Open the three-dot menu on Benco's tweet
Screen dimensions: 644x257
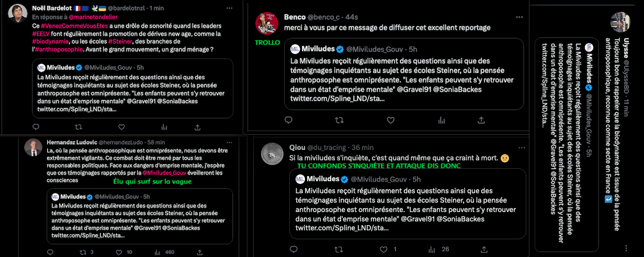click(518, 17)
